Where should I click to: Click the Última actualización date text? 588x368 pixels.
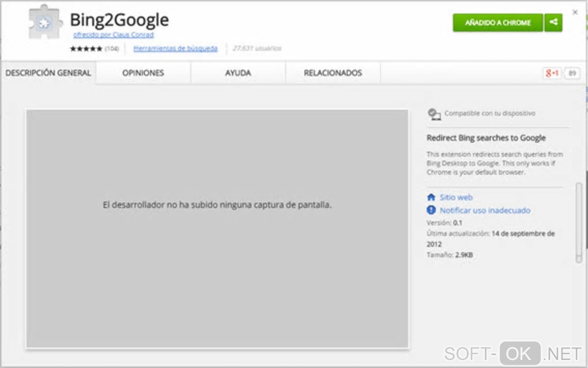coord(491,239)
